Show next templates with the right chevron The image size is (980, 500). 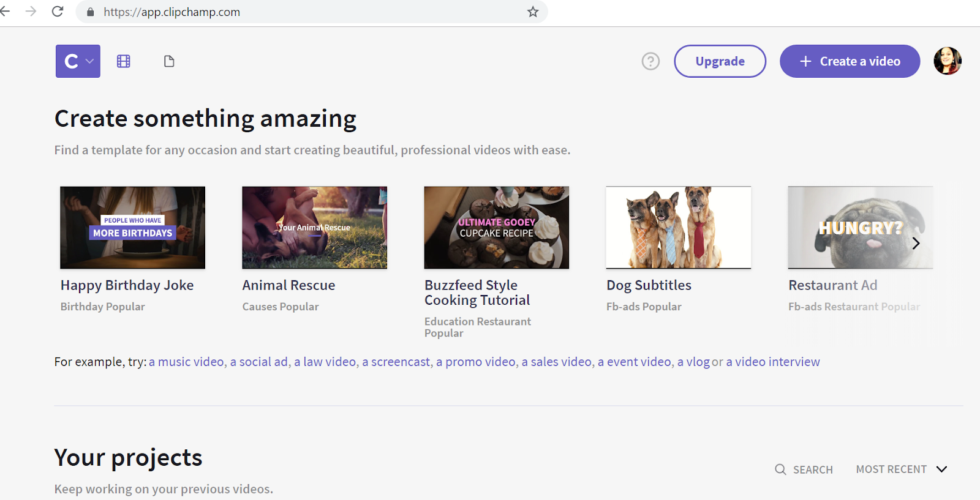tap(916, 243)
